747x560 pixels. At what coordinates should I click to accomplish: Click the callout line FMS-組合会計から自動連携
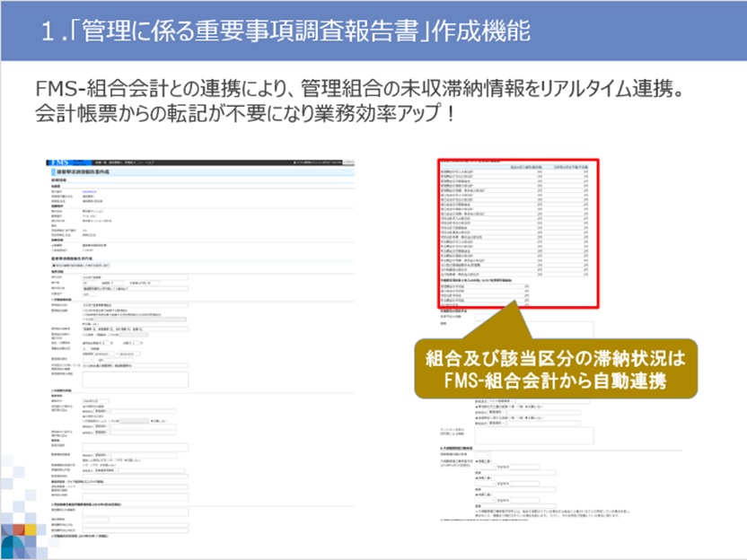[x=556, y=381]
